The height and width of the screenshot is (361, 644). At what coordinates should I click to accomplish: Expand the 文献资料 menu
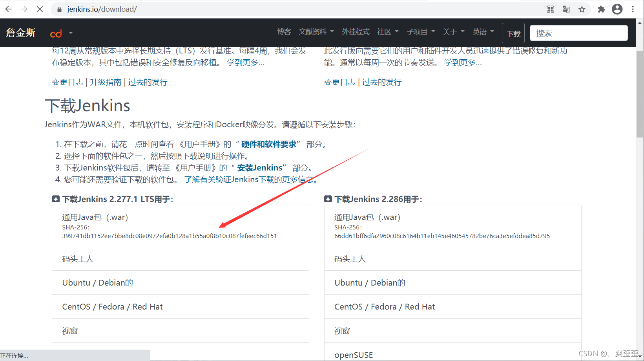(x=316, y=32)
